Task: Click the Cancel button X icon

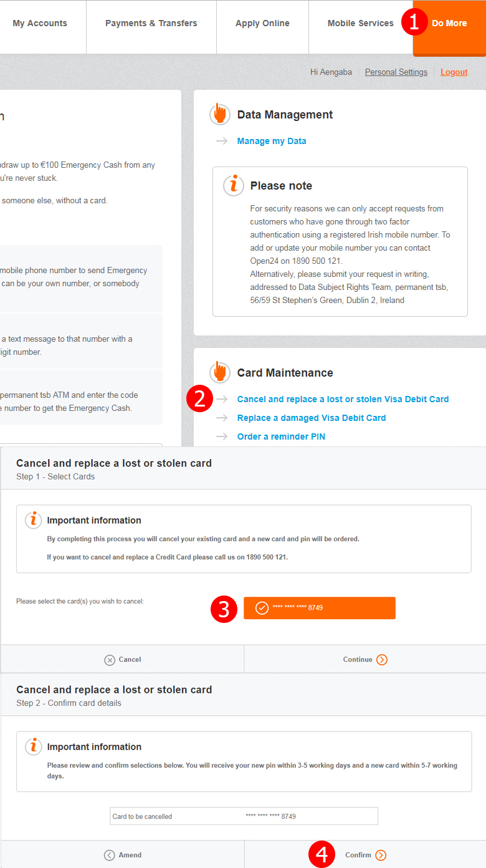Action: tap(110, 660)
